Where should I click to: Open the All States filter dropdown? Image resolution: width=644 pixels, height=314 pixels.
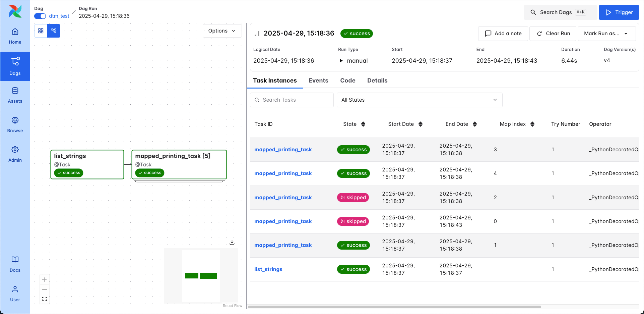(x=419, y=100)
